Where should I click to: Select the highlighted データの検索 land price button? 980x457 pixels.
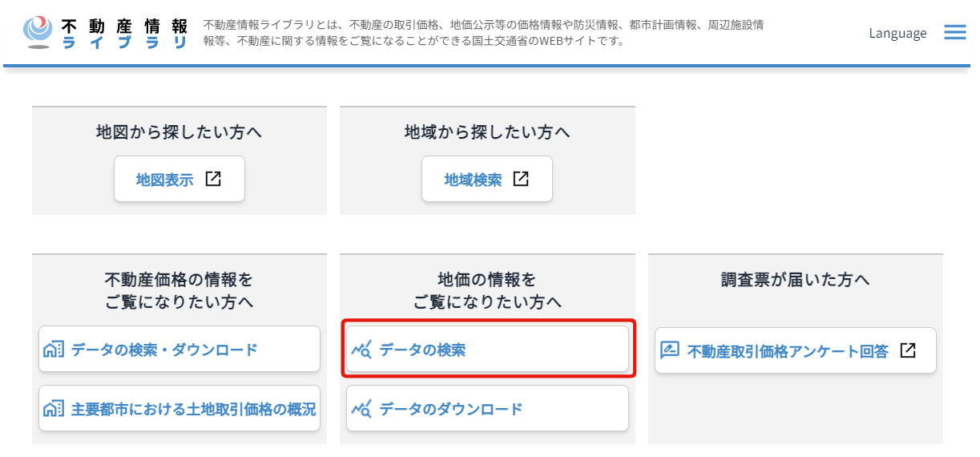pyautogui.click(x=487, y=350)
